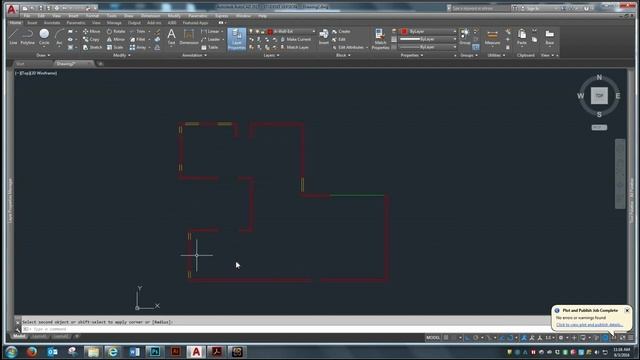Open Photoshop from the taskbar

pyautogui.click(x=155, y=351)
